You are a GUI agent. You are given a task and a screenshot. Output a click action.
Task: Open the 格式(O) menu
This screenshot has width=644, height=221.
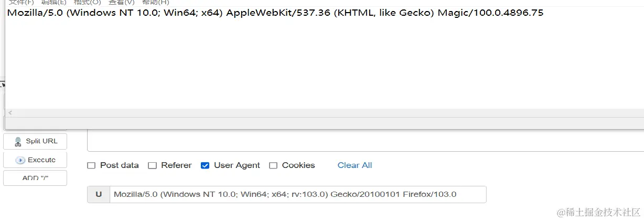(87, 3)
